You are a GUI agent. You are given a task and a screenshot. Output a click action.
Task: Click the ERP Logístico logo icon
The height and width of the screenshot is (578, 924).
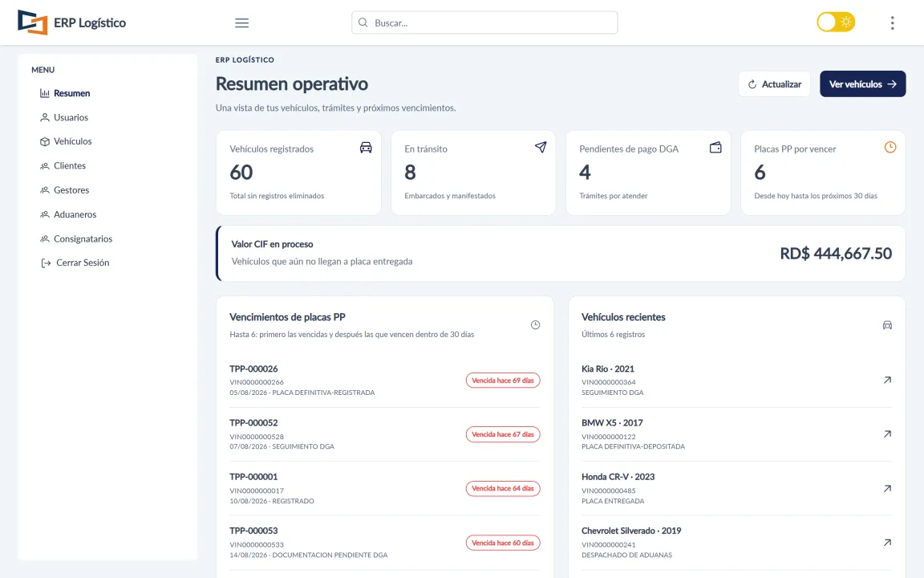(x=32, y=22)
